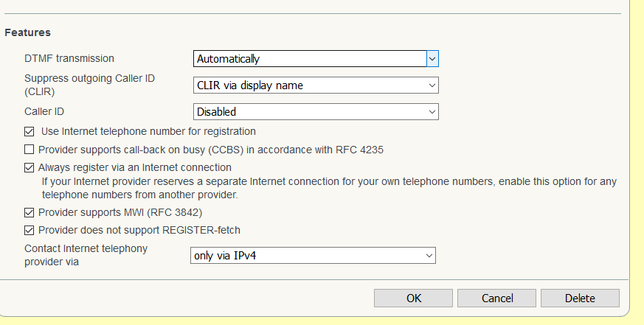Expand the Caller ID 'Disabled' dropdown

316,112
